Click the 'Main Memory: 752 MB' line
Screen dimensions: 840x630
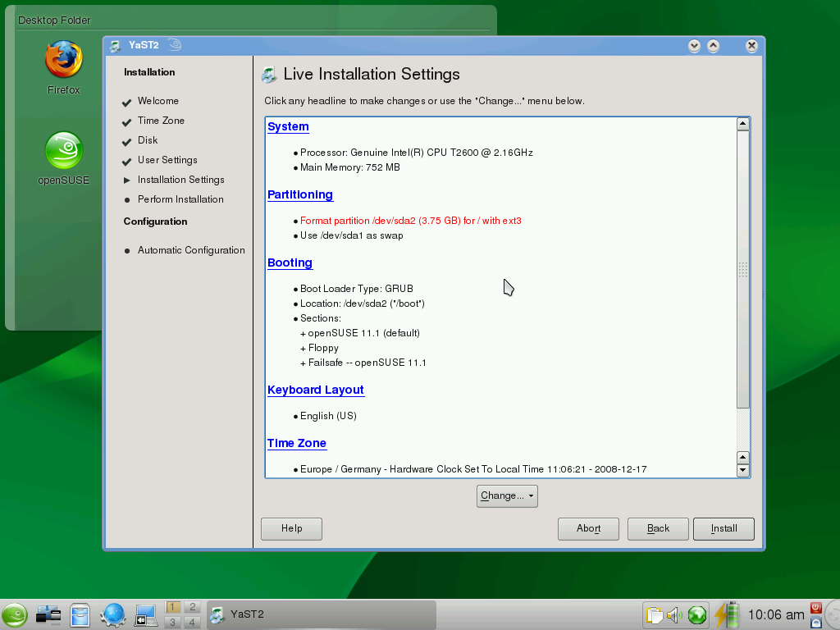click(349, 167)
